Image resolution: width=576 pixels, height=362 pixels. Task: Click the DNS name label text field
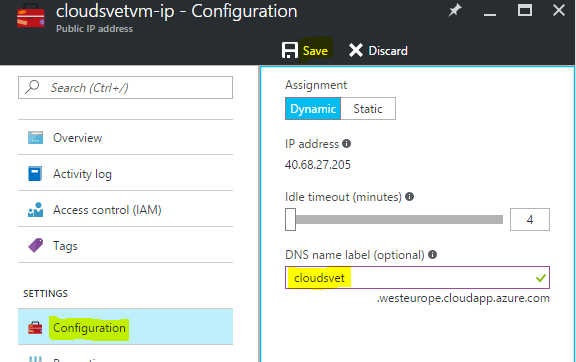(417, 277)
